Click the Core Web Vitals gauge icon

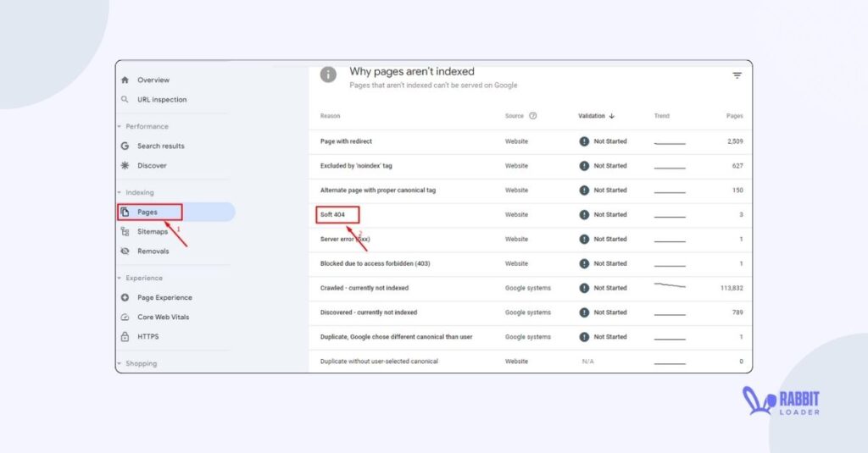(125, 317)
